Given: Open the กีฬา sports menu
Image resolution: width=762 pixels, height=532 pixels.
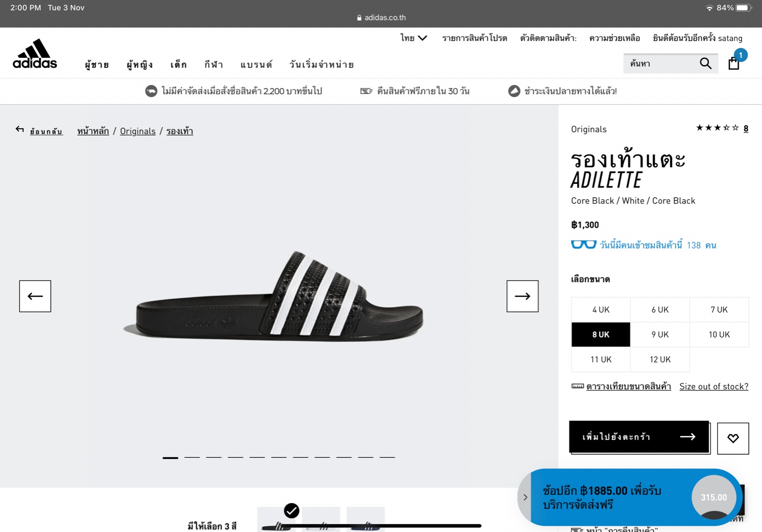Looking at the screenshot, I should [213, 65].
